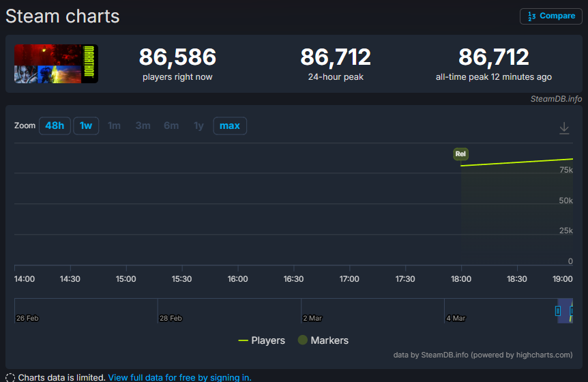Click the 24-hour peak label
588x382 pixels.
tap(336, 77)
